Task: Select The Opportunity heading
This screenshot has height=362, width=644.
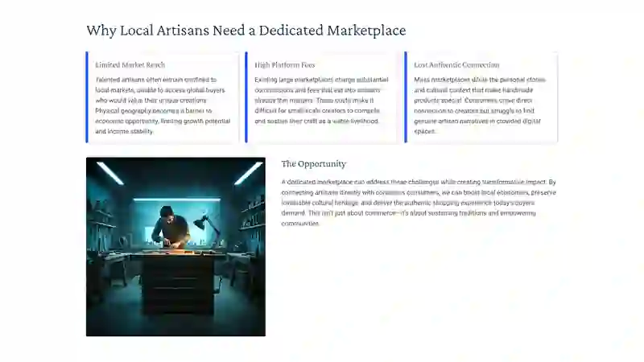Action: 314,164
